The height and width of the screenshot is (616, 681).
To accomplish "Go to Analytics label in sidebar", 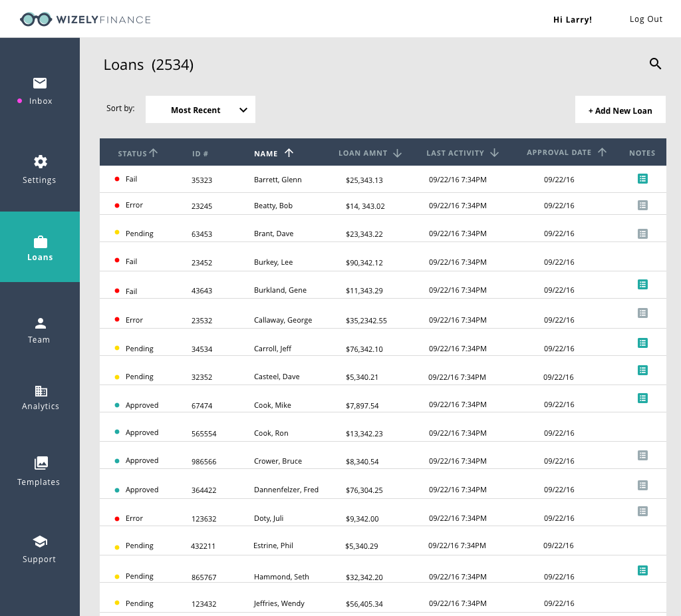I will [x=41, y=406].
